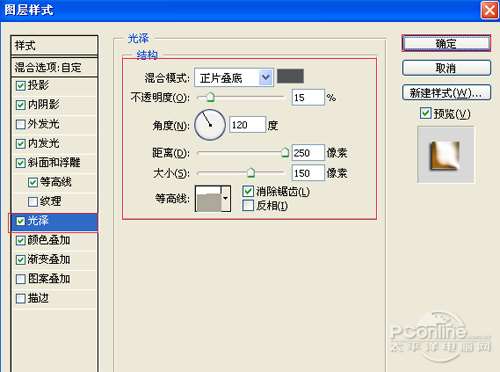This screenshot has height=372, width=500.
Task: Open the 等高线 contour picker arrow
Action: pos(226,199)
